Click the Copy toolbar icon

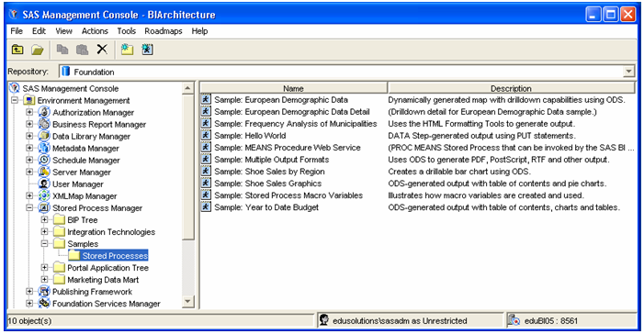click(62, 50)
